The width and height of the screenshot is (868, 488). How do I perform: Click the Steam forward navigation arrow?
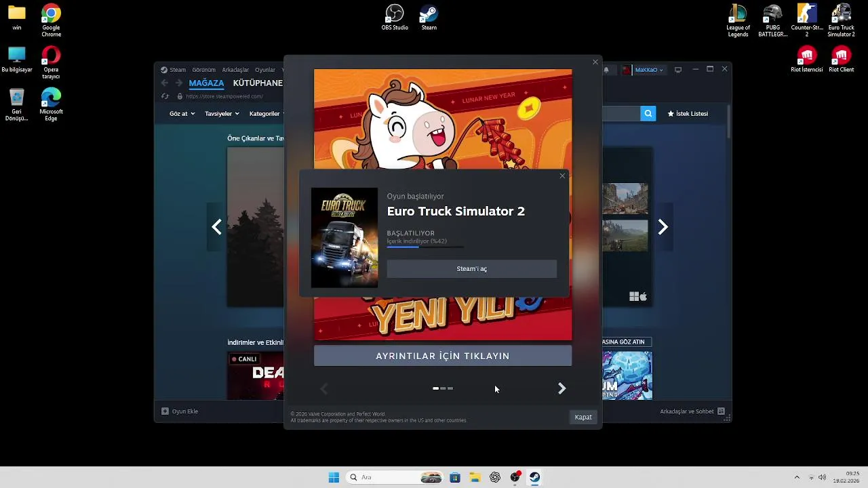coord(179,83)
